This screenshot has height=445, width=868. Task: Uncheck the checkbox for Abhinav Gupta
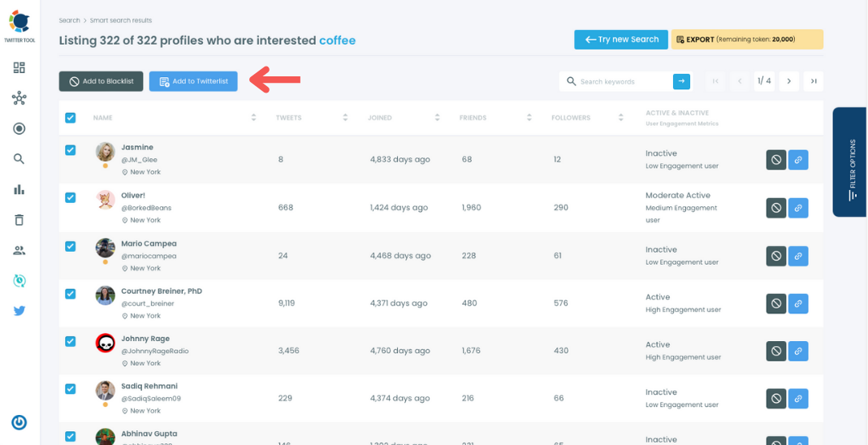point(71,437)
